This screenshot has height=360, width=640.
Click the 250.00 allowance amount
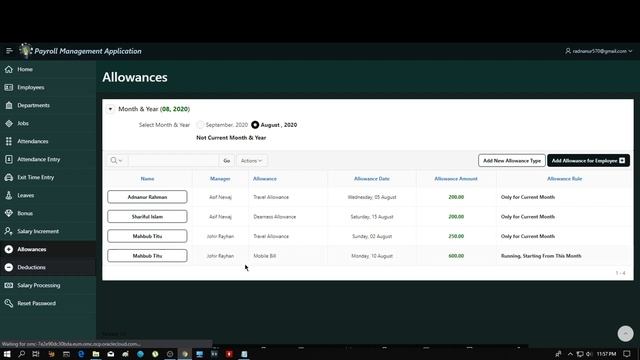[456, 236]
